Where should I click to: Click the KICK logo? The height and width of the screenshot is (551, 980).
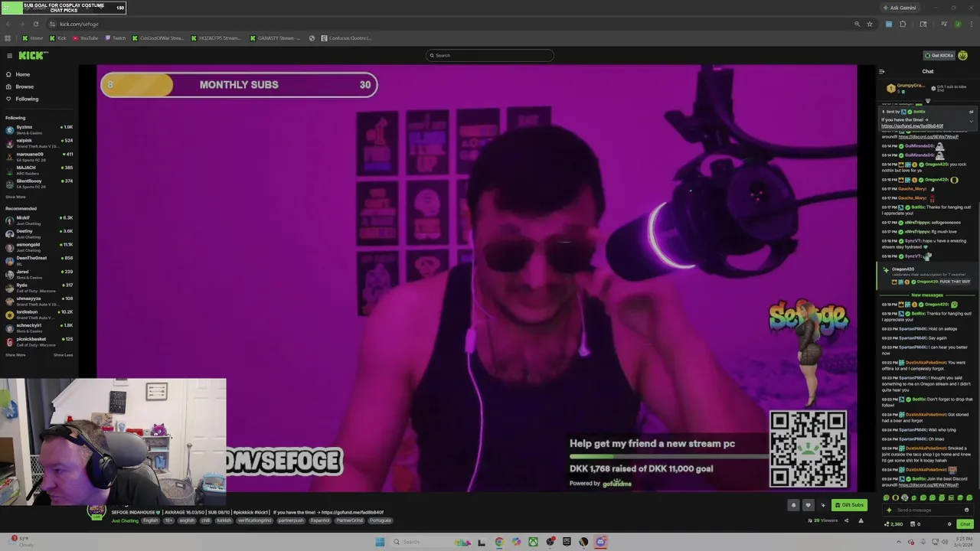click(33, 55)
